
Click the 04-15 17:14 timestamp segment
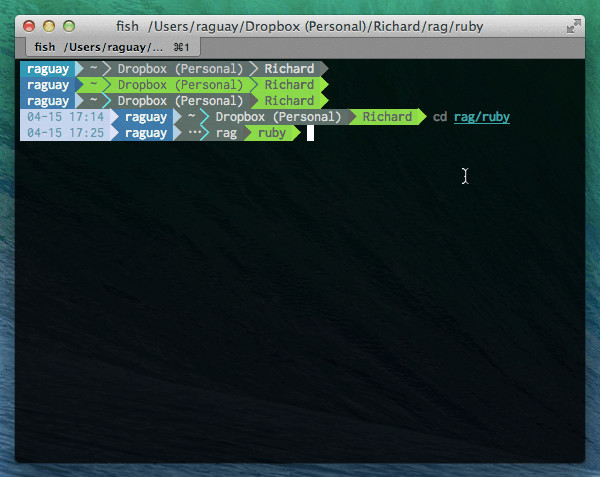65,117
